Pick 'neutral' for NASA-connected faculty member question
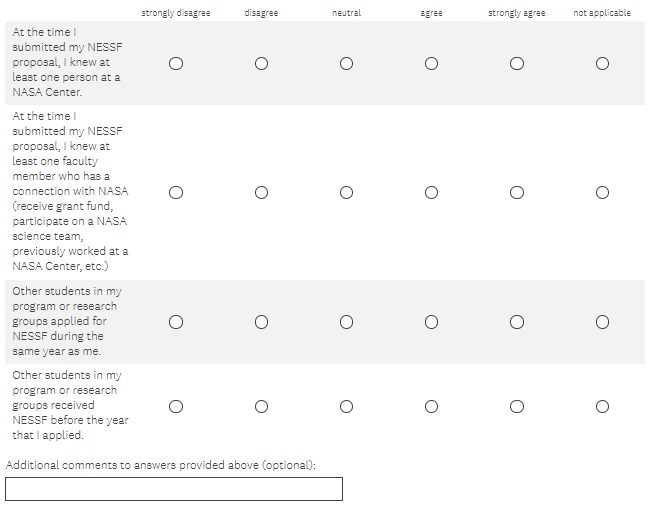650x506 pixels. coord(346,192)
